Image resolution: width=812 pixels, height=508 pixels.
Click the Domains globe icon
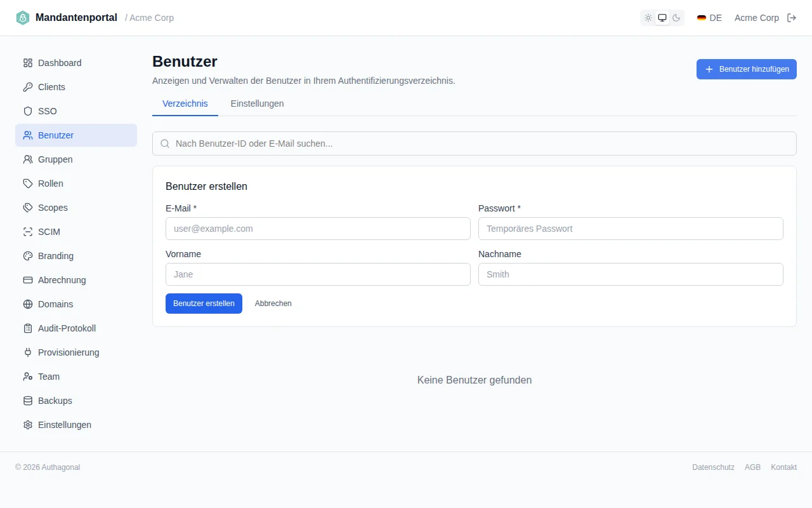28,304
